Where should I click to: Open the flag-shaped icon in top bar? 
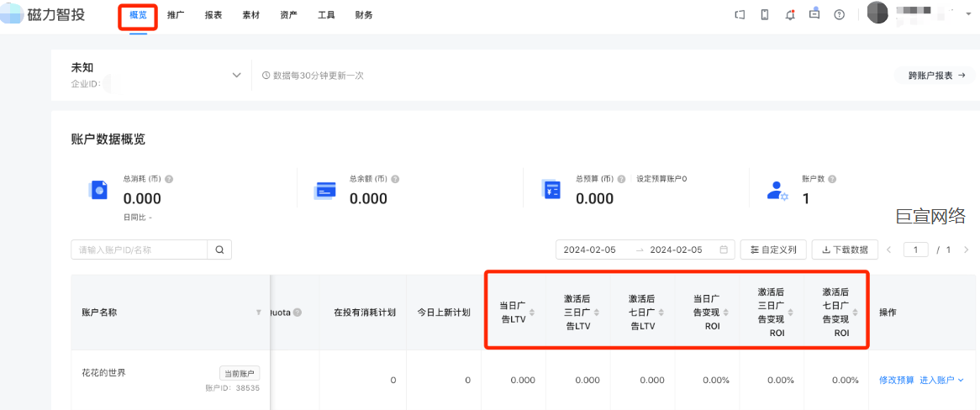pos(740,15)
